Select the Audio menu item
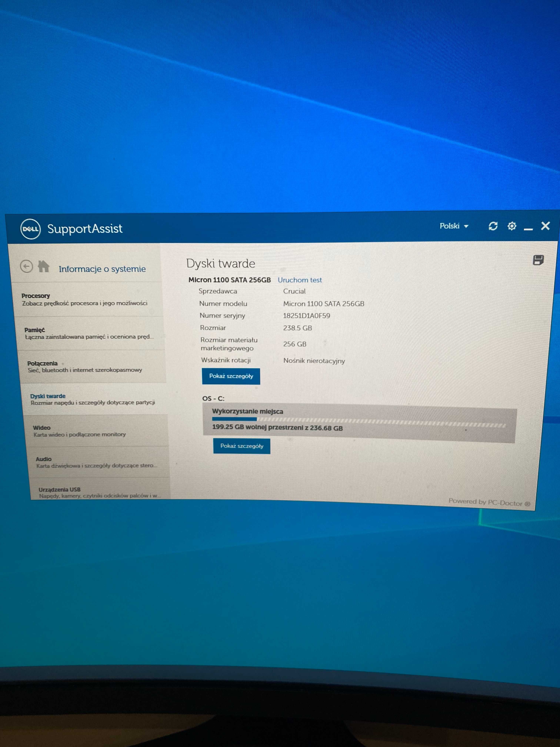Screen dimensions: 560x747 [x=99, y=462]
